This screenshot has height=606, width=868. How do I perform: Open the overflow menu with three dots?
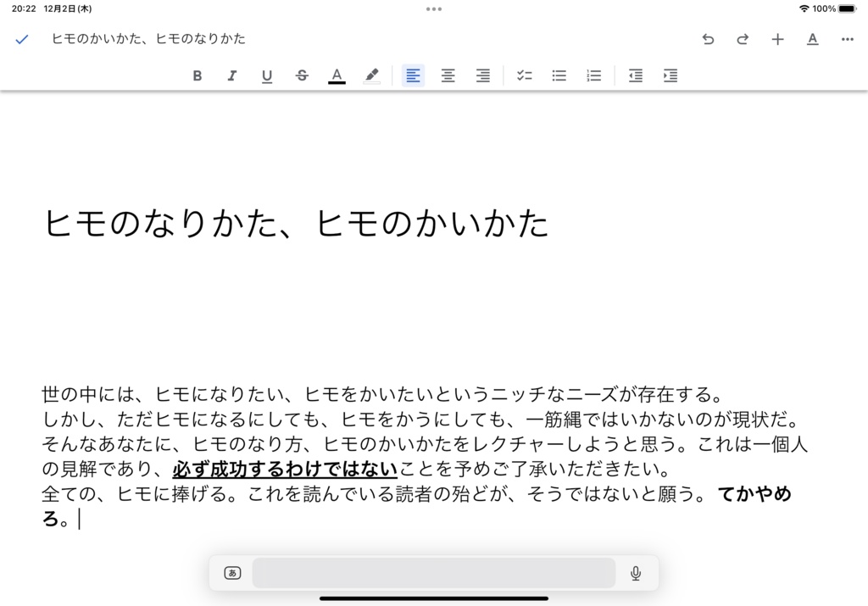pyautogui.click(x=847, y=39)
